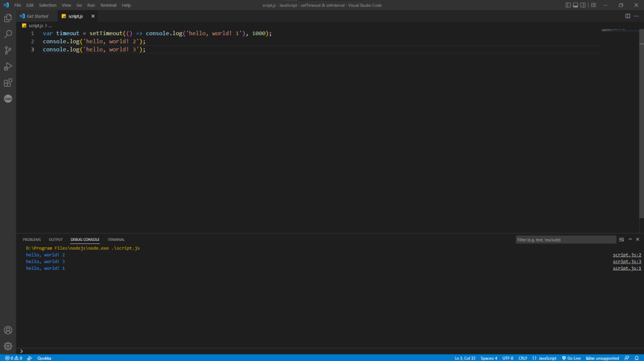Toggle the secondary side bar layout icon
Image resolution: width=644 pixels, height=361 pixels.
[583, 5]
